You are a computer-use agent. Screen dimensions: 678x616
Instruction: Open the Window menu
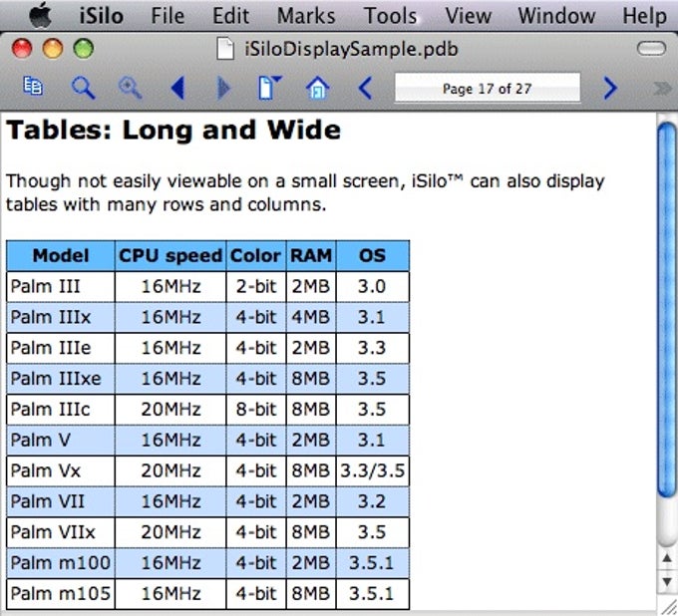tap(556, 16)
